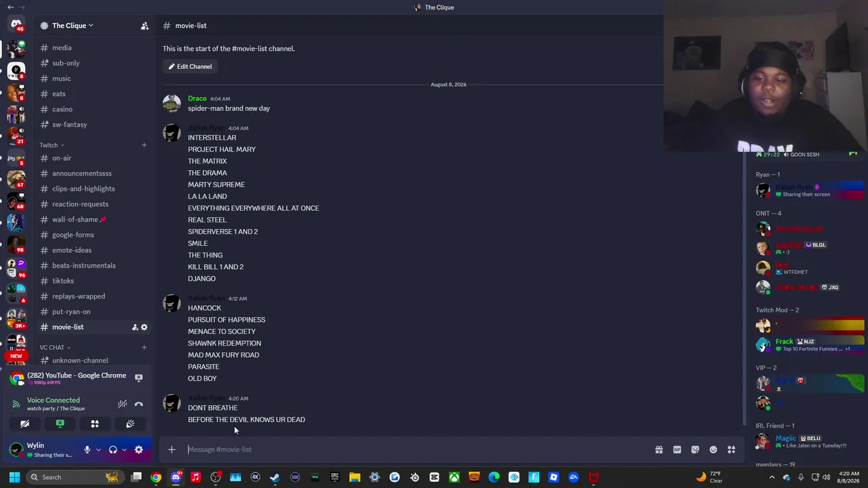Open the taskbar weather widget

coord(710,477)
